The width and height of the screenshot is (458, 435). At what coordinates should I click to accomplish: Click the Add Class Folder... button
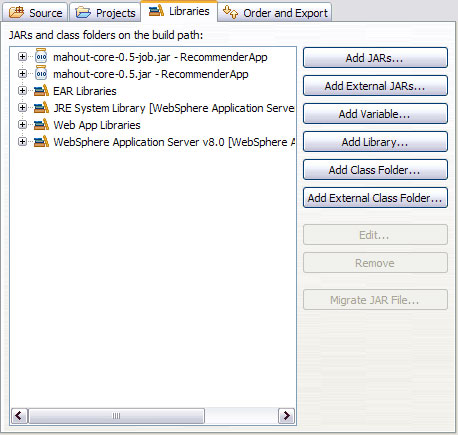[375, 170]
